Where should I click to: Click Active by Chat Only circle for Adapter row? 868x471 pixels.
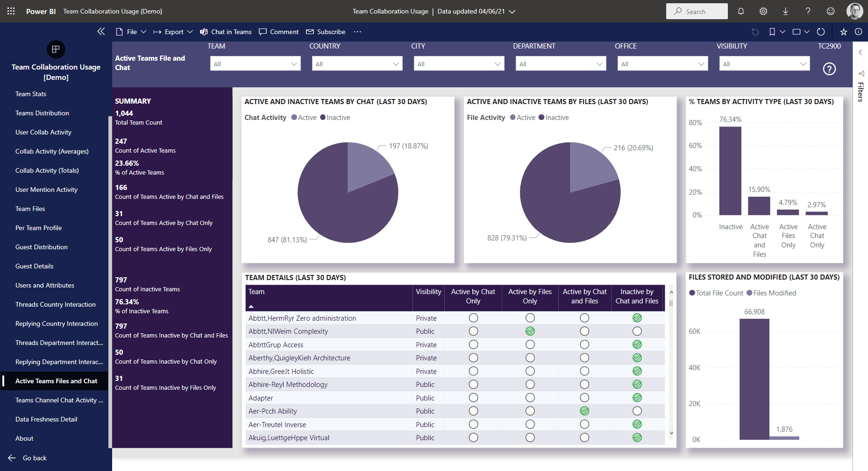click(473, 398)
